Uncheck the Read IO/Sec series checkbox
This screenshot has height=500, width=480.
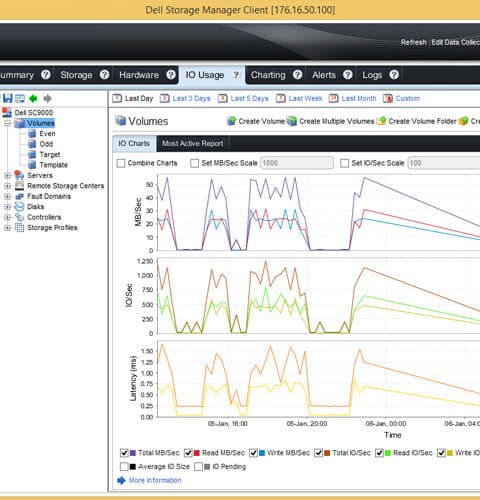(379, 453)
